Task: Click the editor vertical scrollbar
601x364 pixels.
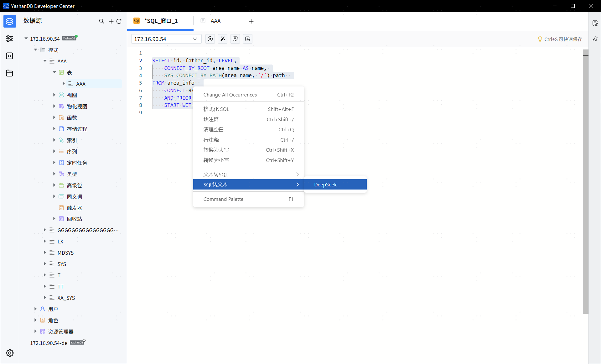Action: pyautogui.click(x=585, y=182)
